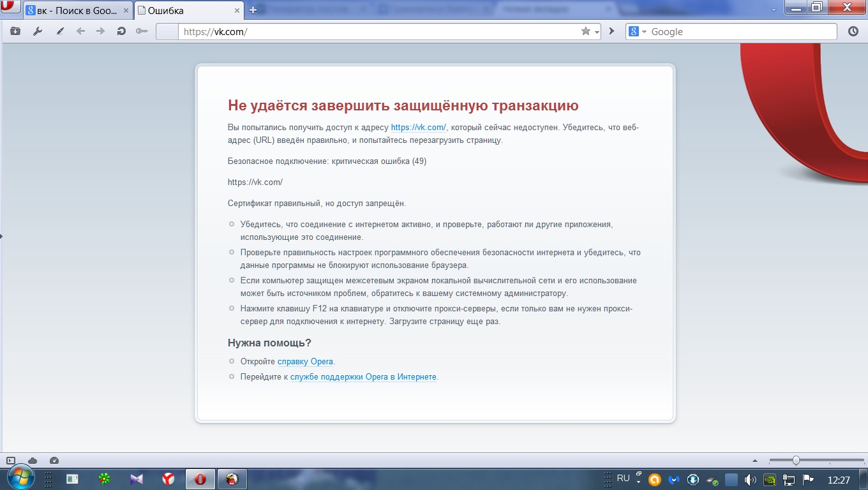Open 'службе поддержки Opera в Интернете' link
This screenshot has height=490, width=868.
pos(363,377)
